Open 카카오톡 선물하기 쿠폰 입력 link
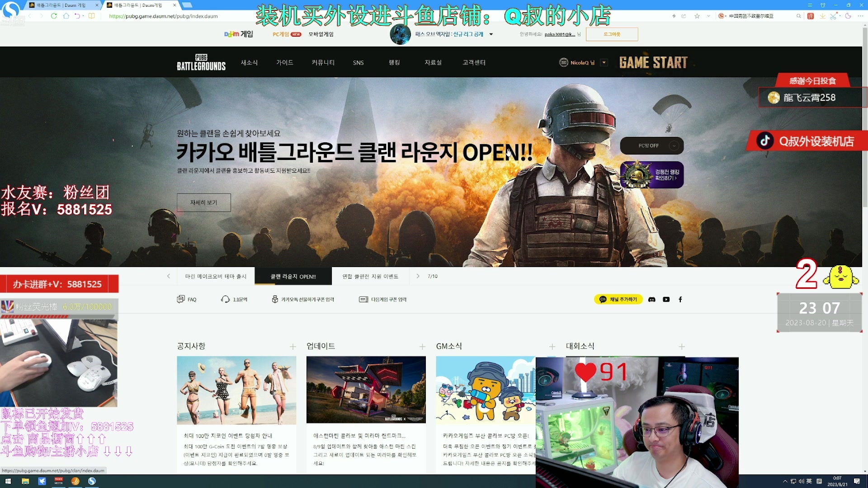The height and width of the screenshot is (488, 868). coord(302,299)
